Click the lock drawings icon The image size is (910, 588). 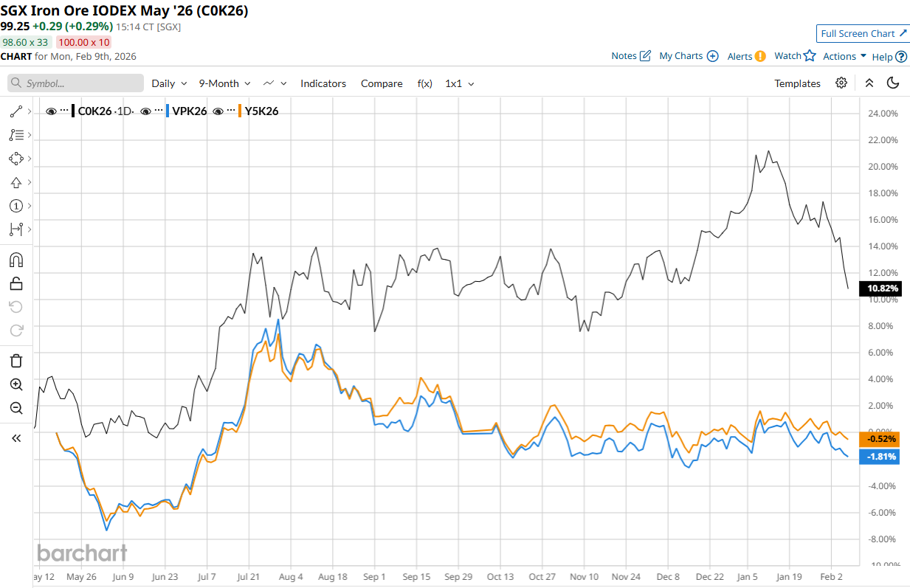tap(15, 283)
